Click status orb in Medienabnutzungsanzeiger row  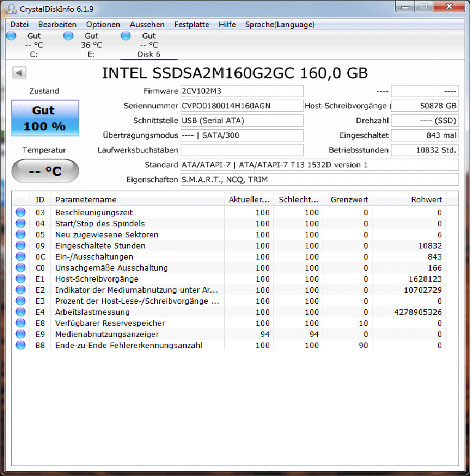tap(21, 334)
